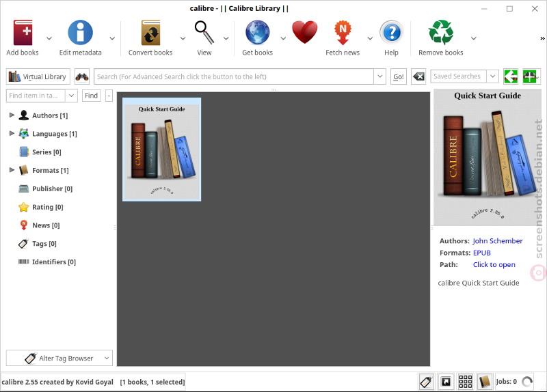The width and height of the screenshot is (547, 392).
Task: Expand the Languages category
Action: click(12, 133)
